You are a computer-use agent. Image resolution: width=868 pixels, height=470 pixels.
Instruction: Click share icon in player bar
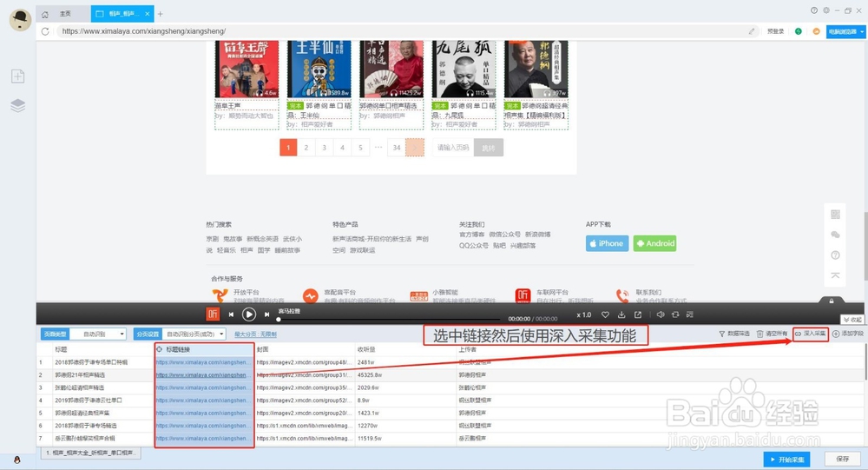(x=638, y=314)
